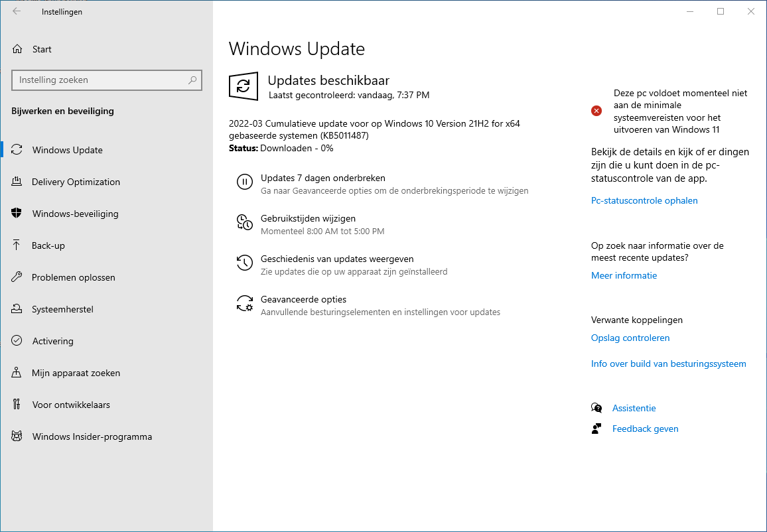The width and height of the screenshot is (767, 532).
Task: Click the Updates beschikbaar refresh icon
Action: pos(244,86)
